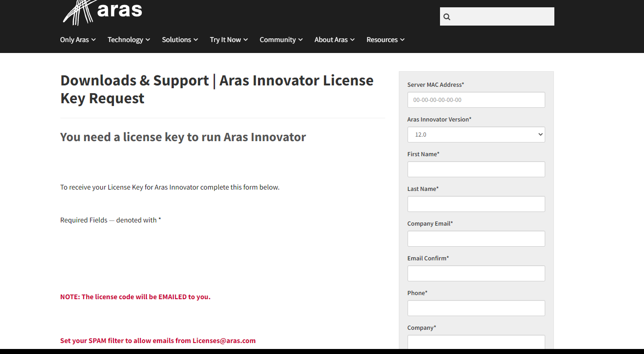Click into the Company field

[x=476, y=343]
